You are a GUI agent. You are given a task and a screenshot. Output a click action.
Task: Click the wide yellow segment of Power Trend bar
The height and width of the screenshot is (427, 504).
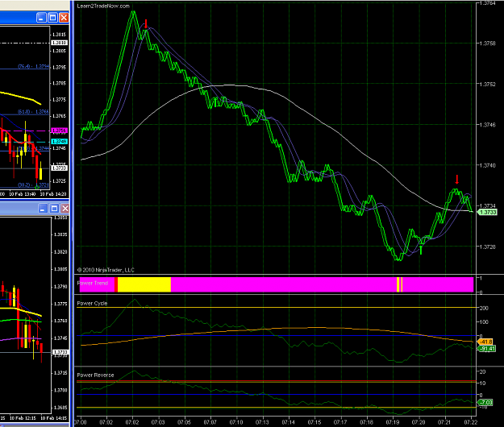click(144, 284)
